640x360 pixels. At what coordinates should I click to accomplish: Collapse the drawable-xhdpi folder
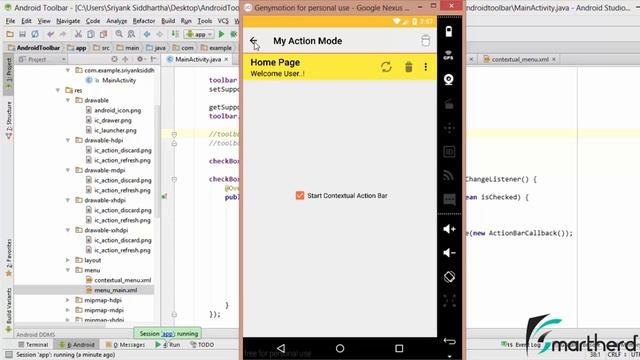click(68, 200)
